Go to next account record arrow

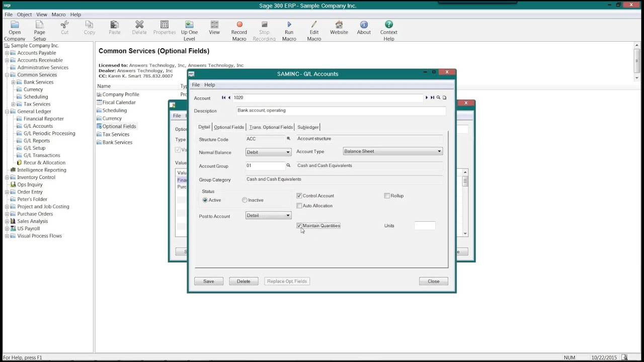(x=427, y=98)
